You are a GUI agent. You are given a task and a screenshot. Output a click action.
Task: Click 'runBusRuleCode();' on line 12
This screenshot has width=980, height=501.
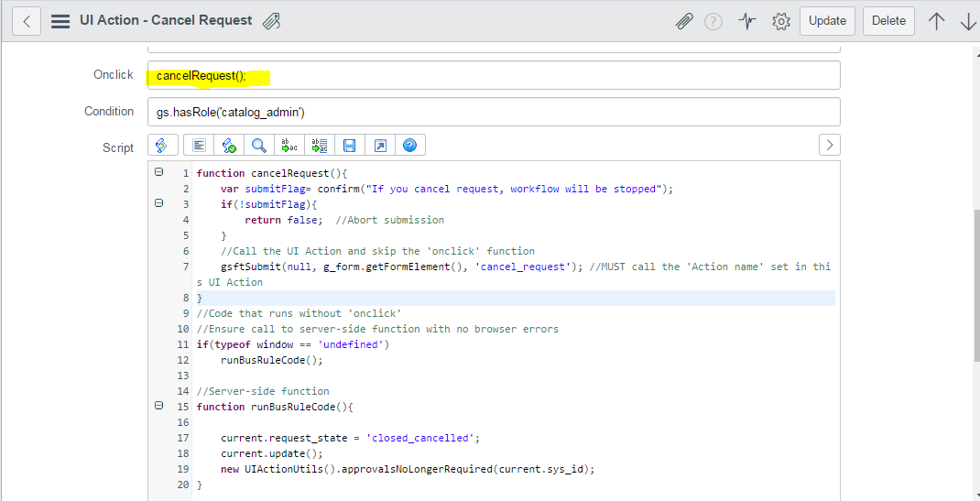272,361
